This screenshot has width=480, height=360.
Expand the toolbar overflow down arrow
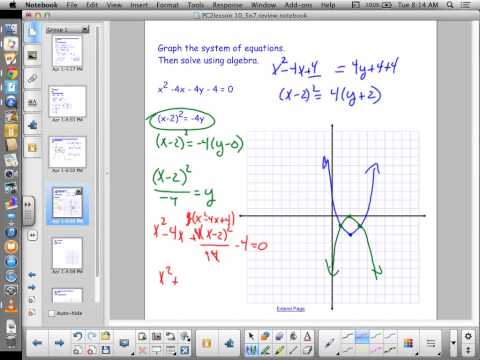click(453, 343)
